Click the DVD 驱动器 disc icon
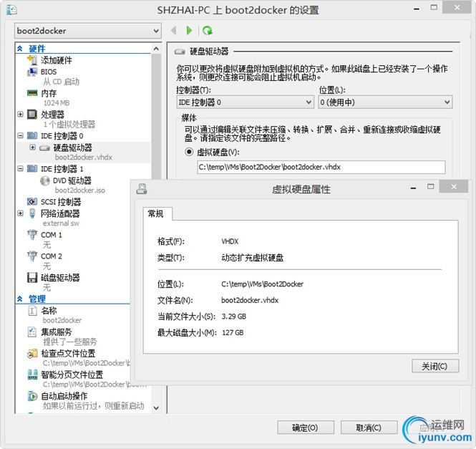The height and width of the screenshot is (449, 476). 45,180
